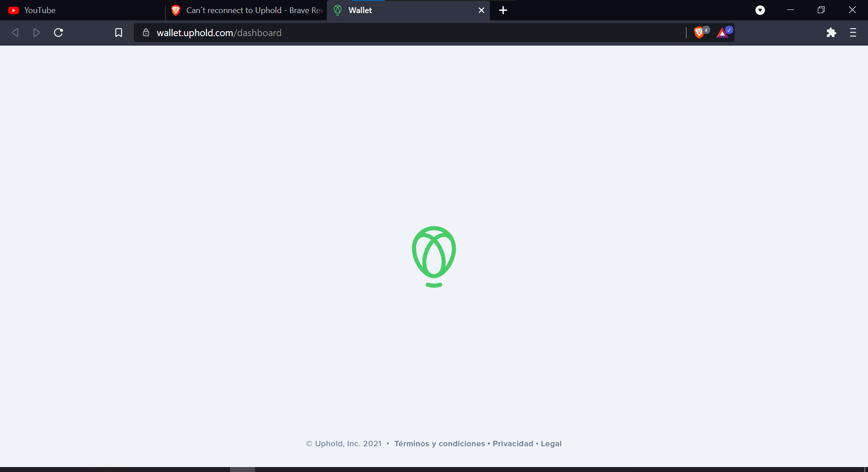Open the tab search dropdown
This screenshot has height=472, width=868.
[x=760, y=10]
